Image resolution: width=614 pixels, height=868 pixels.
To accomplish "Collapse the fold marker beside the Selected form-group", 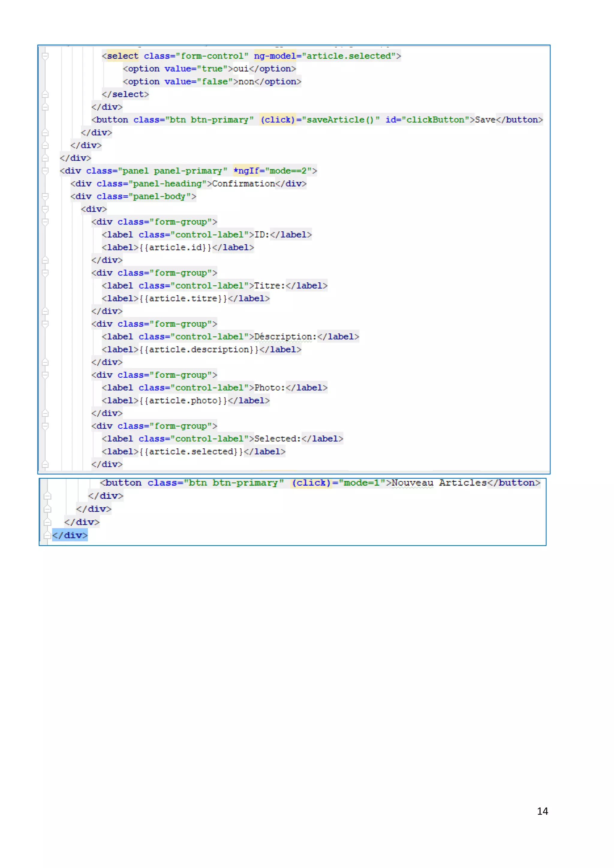I will tap(45, 426).
